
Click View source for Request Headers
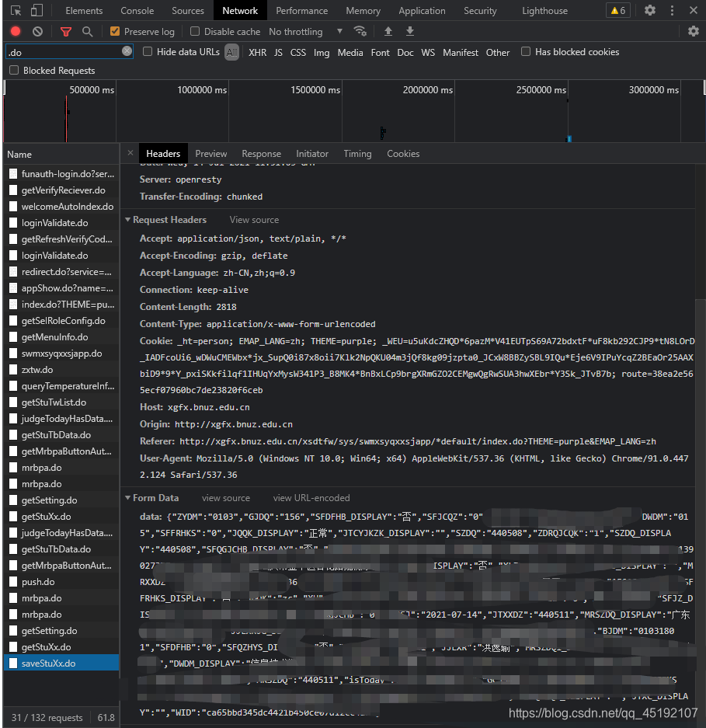pyautogui.click(x=255, y=220)
